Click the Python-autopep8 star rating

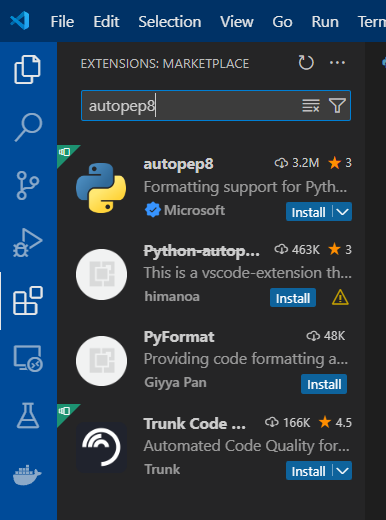click(340, 249)
